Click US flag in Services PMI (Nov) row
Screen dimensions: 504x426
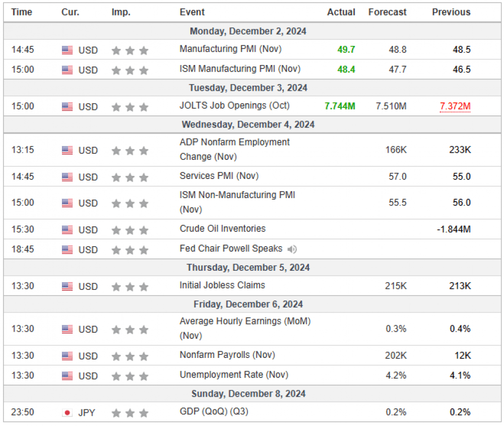[67, 177]
